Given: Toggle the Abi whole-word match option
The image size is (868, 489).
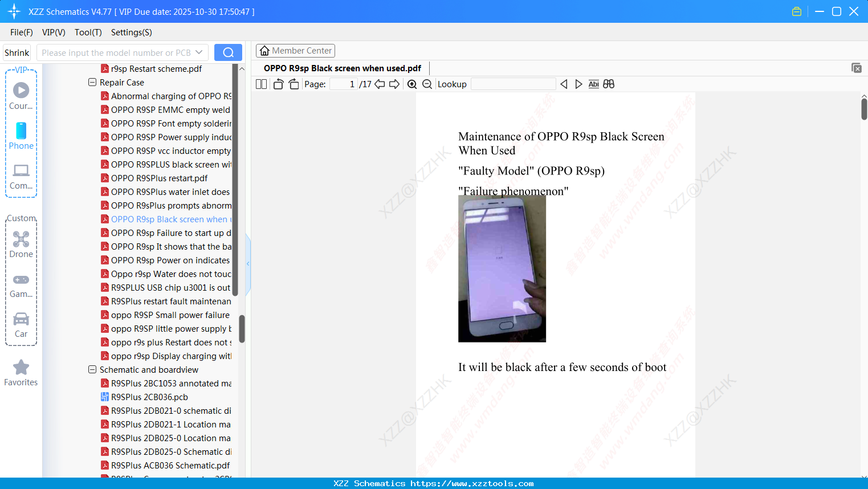Looking at the screenshot, I should (x=593, y=84).
